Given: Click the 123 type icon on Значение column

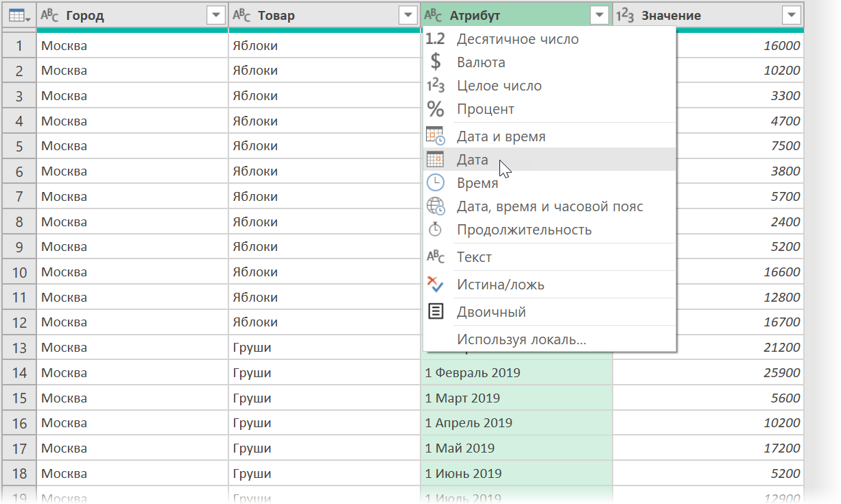Looking at the screenshot, I should coord(625,16).
